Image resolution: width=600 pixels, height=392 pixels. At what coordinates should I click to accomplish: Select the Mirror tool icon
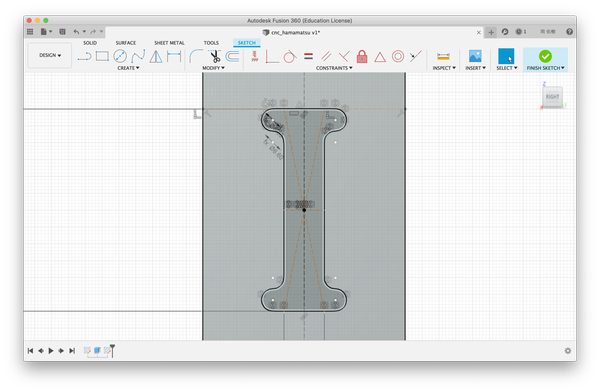pos(156,57)
